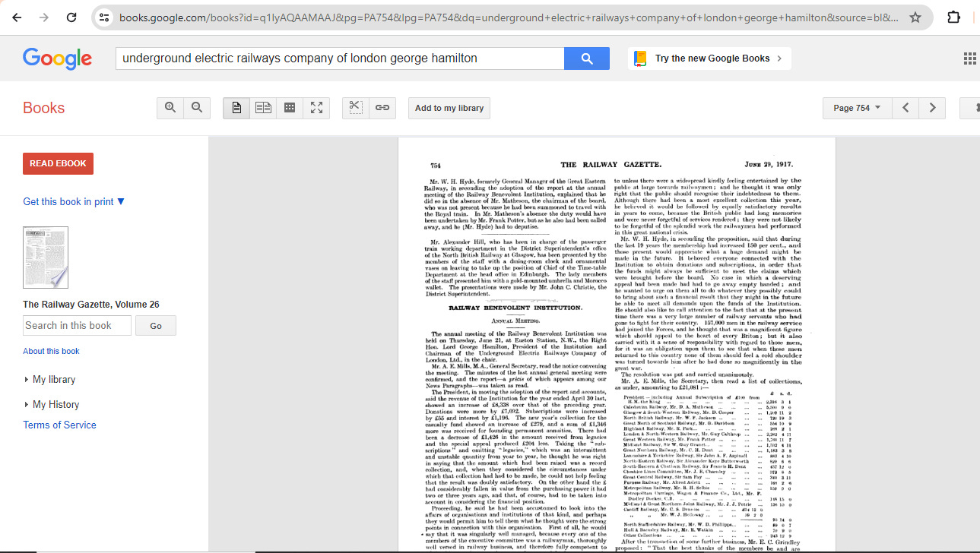Bookmark this page with the star icon
Screen dimensions: 980x553
click(915, 17)
